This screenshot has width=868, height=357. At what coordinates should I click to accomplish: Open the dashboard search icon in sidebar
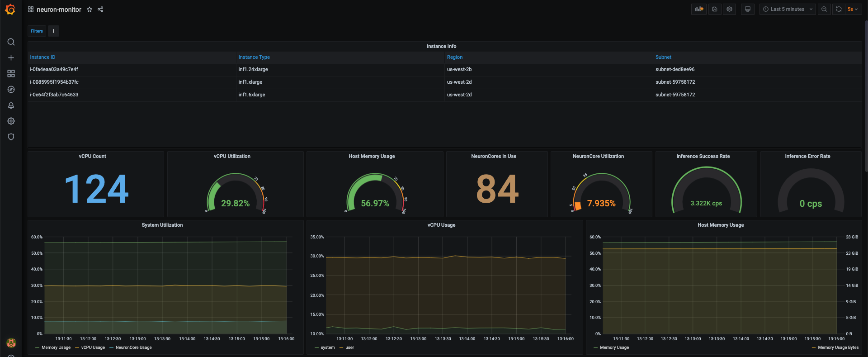(x=11, y=42)
